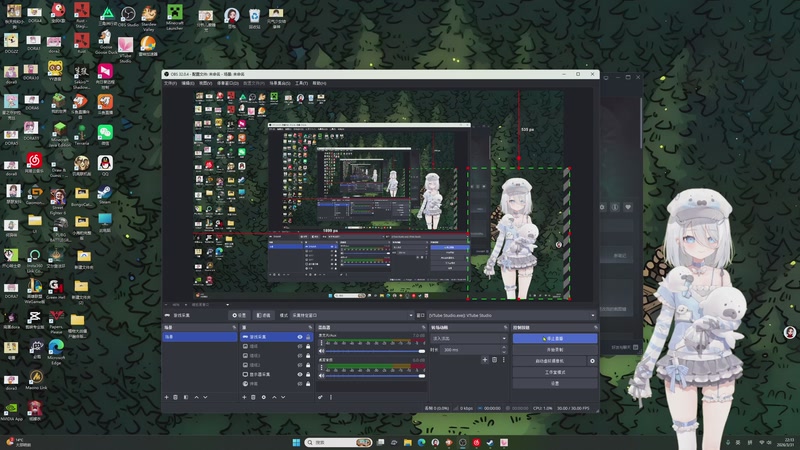Image resolution: width=800 pixels, height=450 pixels.
Task: Click the studio mode button in controls
Action: (555, 372)
